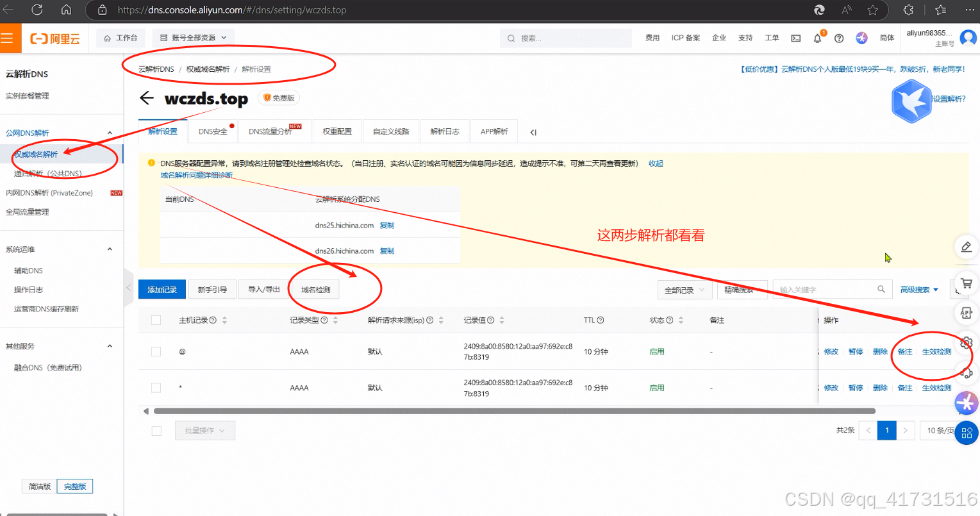The width and height of the screenshot is (980, 516).
Task: Open user avatar account menu
Action: point(968,38)
